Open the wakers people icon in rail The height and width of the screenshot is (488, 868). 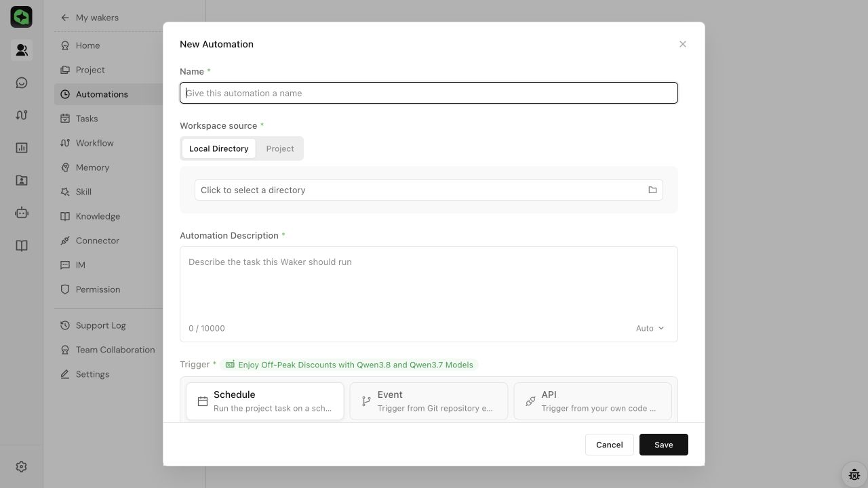pos(22,50)
